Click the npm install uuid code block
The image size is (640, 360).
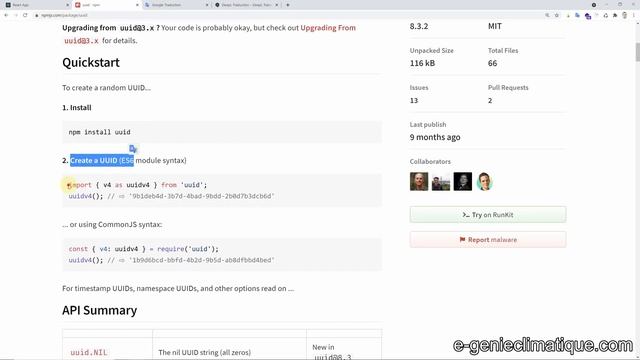[222, 132]
